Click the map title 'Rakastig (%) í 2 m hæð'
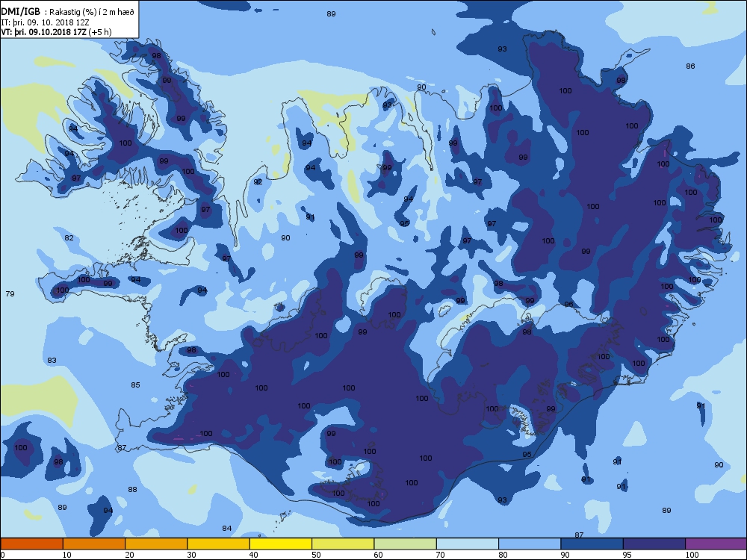 [x=92, y=13]
